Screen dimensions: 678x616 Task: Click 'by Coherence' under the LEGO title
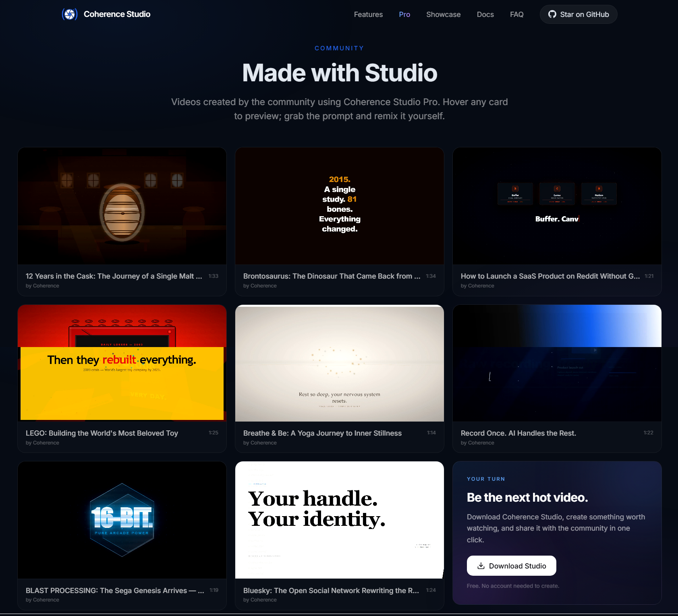point(42,443)
